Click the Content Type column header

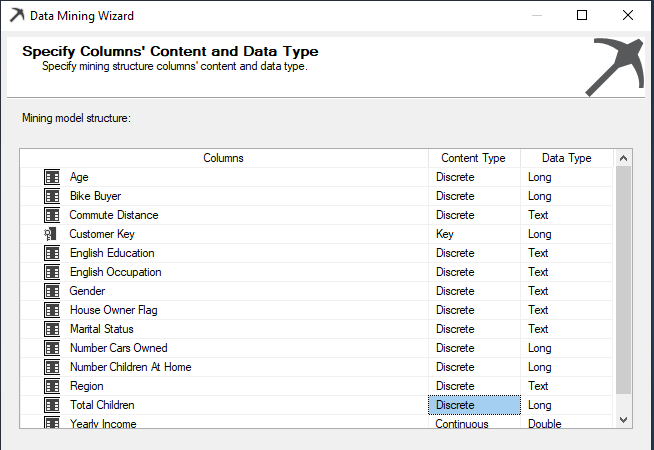click(x=474, y=158)
